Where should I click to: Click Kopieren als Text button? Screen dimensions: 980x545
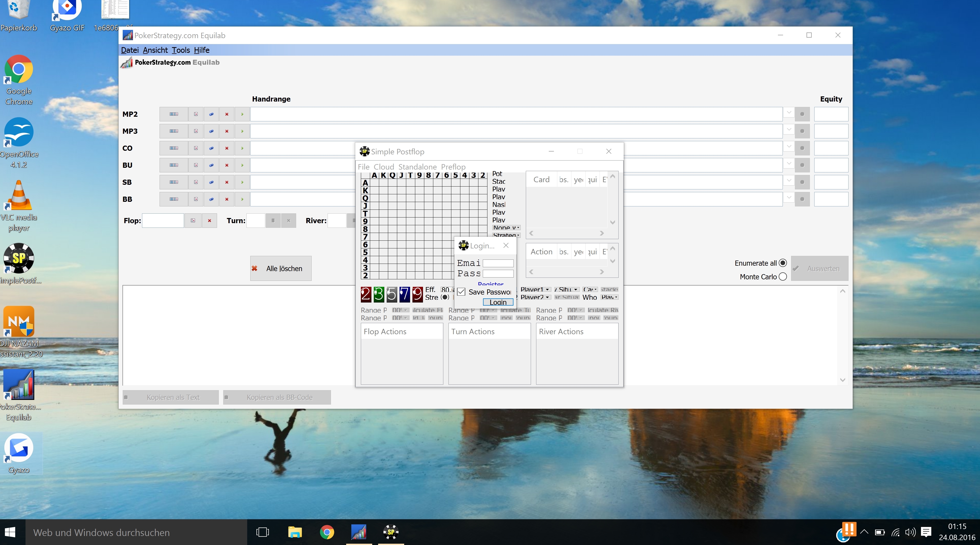170,397
